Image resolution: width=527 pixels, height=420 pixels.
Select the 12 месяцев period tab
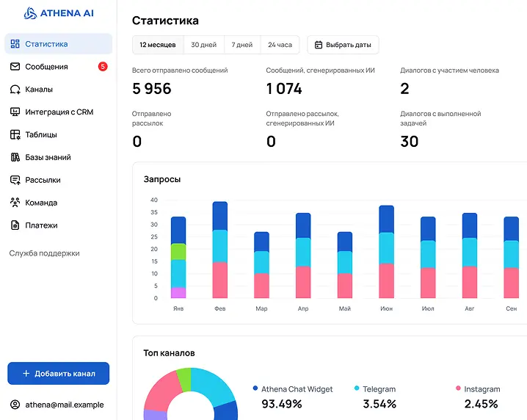(x=158, y=45)
